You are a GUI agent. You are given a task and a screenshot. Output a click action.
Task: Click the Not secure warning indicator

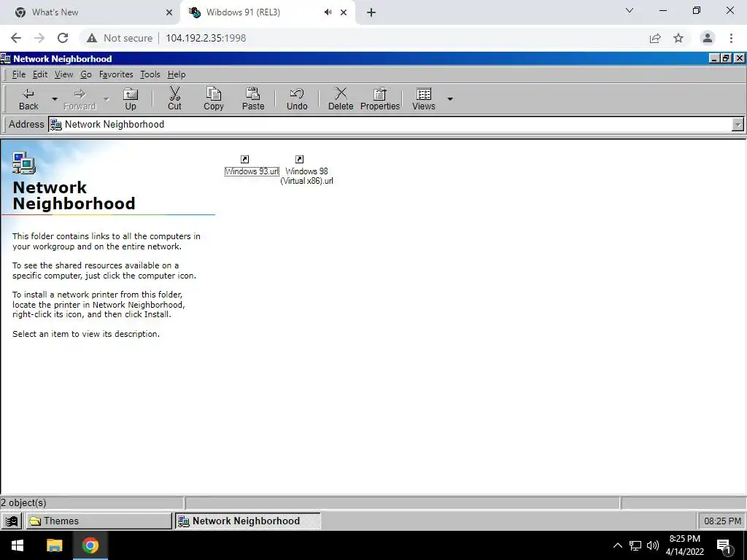(x=120, y=38)
